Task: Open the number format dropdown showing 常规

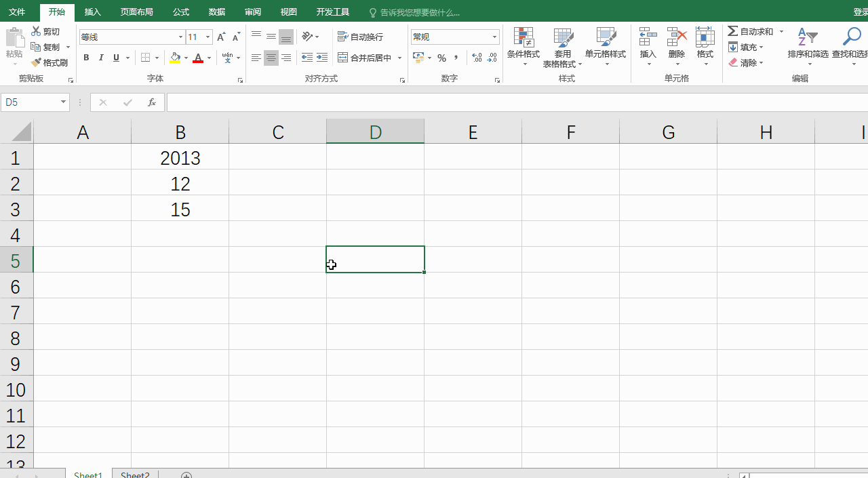Action: pyautogui.click(x=495, y=37)
